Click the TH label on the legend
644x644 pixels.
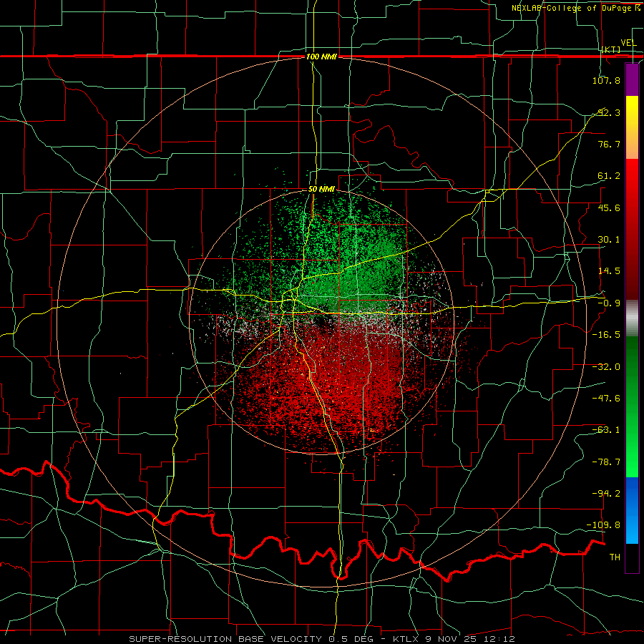click(x=615, y=557)
